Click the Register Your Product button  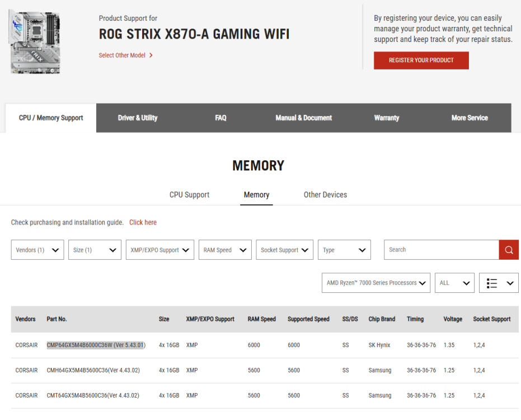click(x=421, y=60)
